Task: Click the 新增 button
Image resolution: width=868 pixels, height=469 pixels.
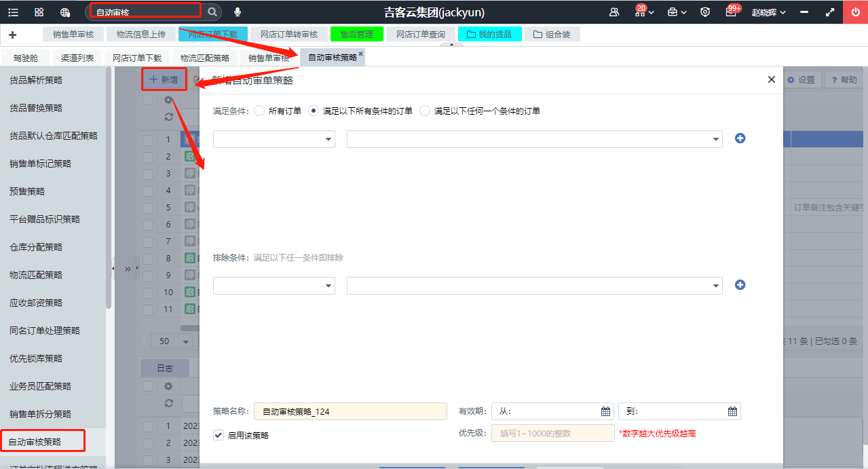Action: coord(164,79)
